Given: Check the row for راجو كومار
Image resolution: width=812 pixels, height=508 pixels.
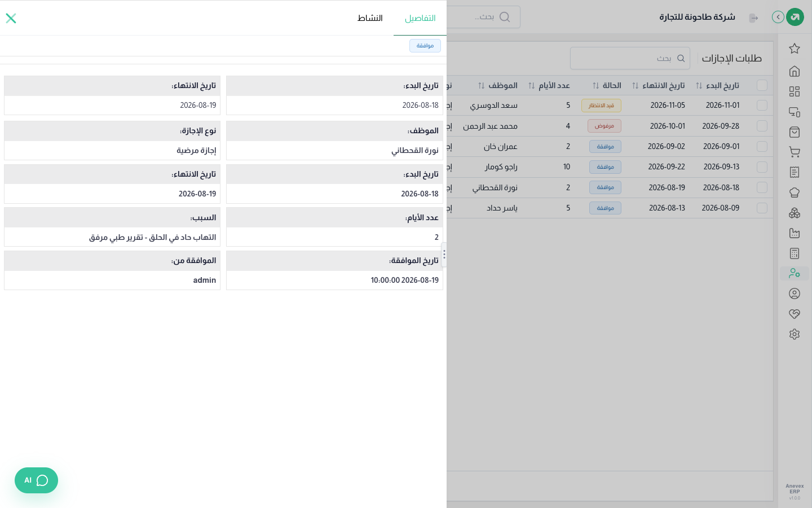Looking at the screenshot, I should [762, 167].
